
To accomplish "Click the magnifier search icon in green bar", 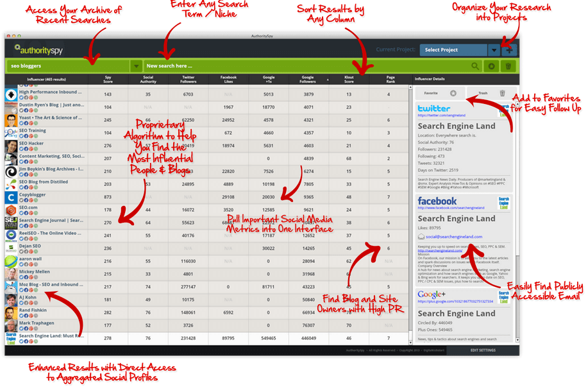I will point(475,66).
